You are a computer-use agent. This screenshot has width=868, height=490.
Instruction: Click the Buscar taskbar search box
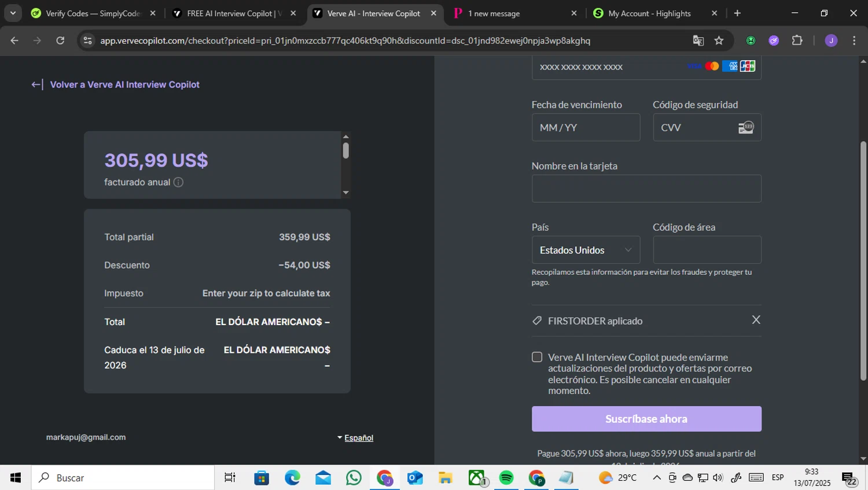tap(123, 478)
